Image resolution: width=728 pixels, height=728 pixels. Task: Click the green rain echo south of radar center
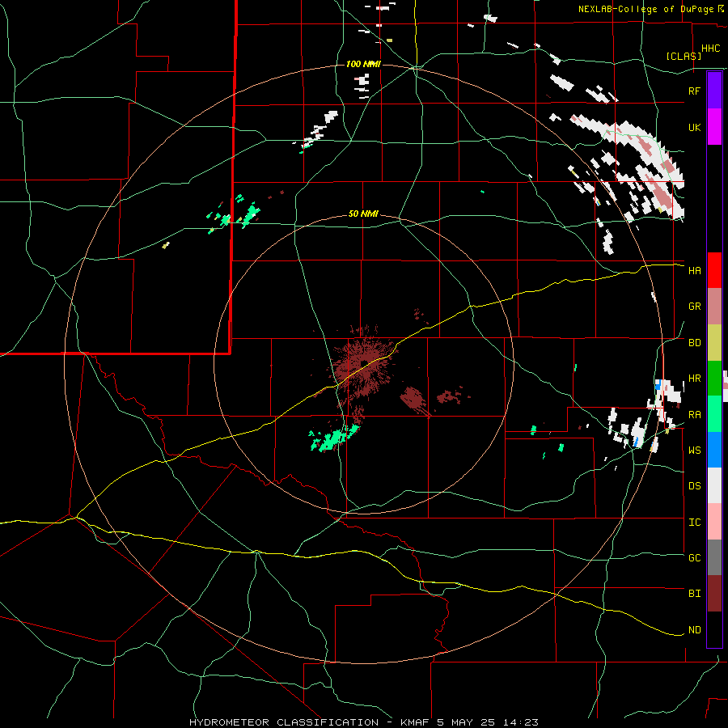(333, 438)
